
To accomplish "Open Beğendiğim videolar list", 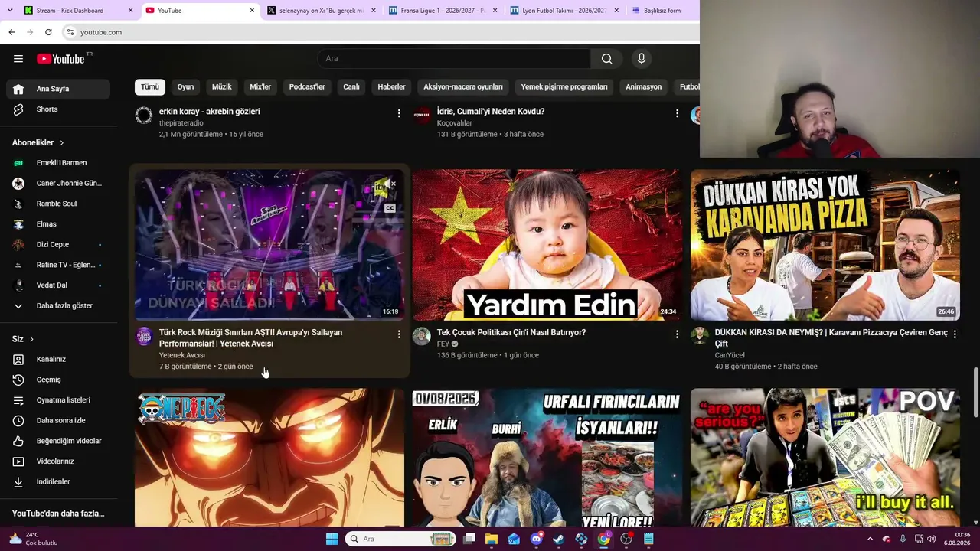I will pos(58,441).
